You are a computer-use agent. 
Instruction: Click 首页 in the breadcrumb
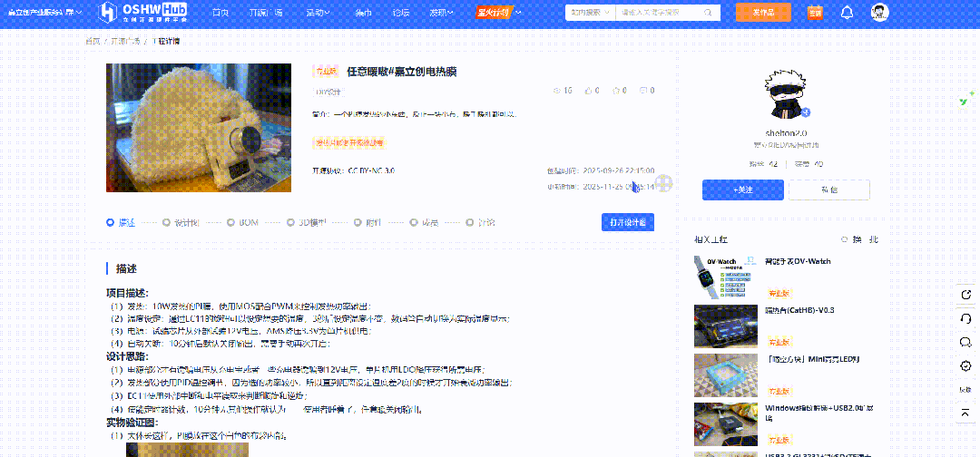pos(93,41)
